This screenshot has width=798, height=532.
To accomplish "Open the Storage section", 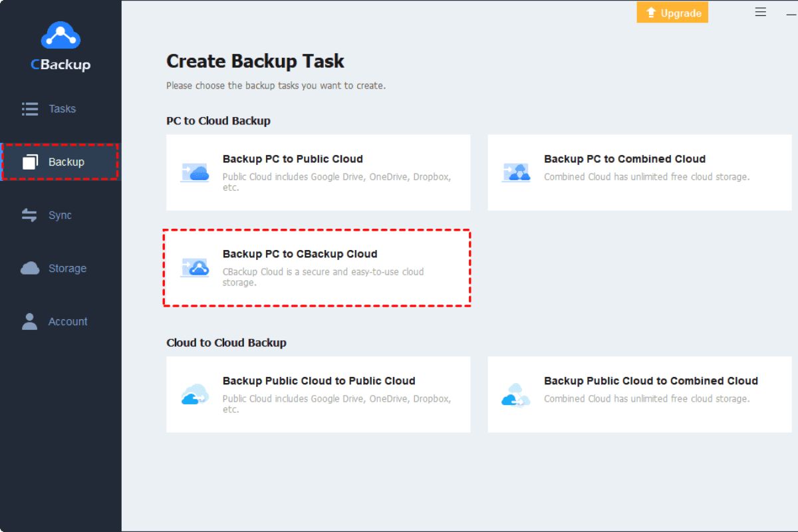I will point(61,269).
